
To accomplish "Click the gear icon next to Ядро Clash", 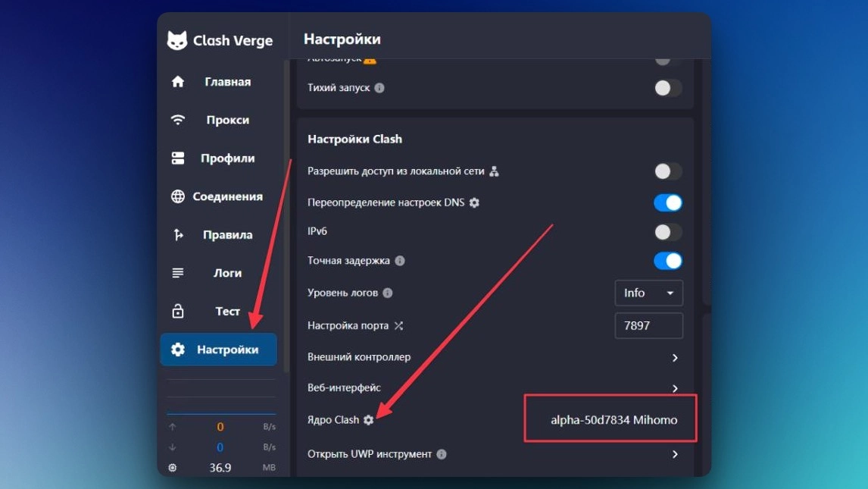I will 369,420.
